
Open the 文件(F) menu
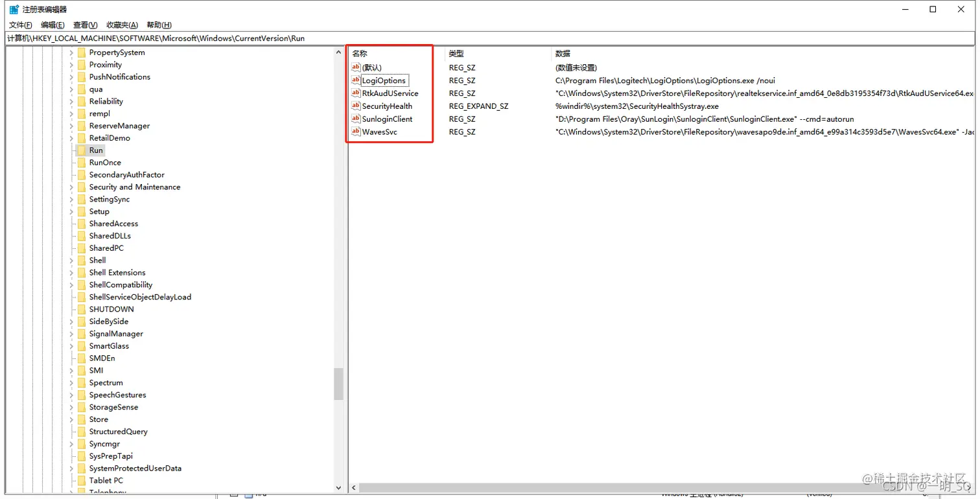tap(21, 25)
